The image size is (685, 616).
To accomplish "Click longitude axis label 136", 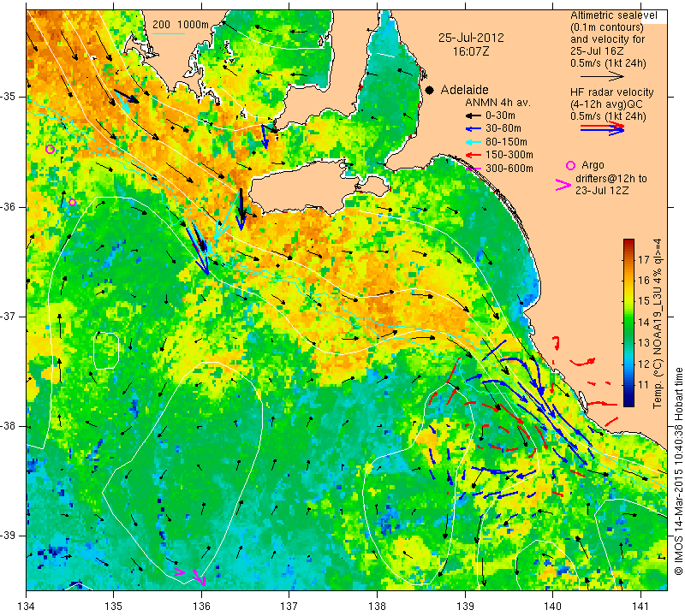I will pyautogui.click(x=201, y=607).
